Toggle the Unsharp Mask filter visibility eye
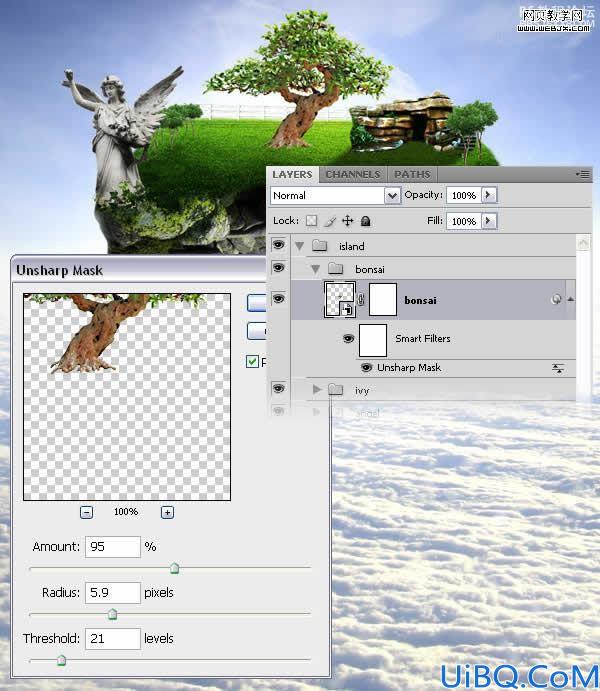The height and width of the screenshot is (691, 600). pos(366,367)
